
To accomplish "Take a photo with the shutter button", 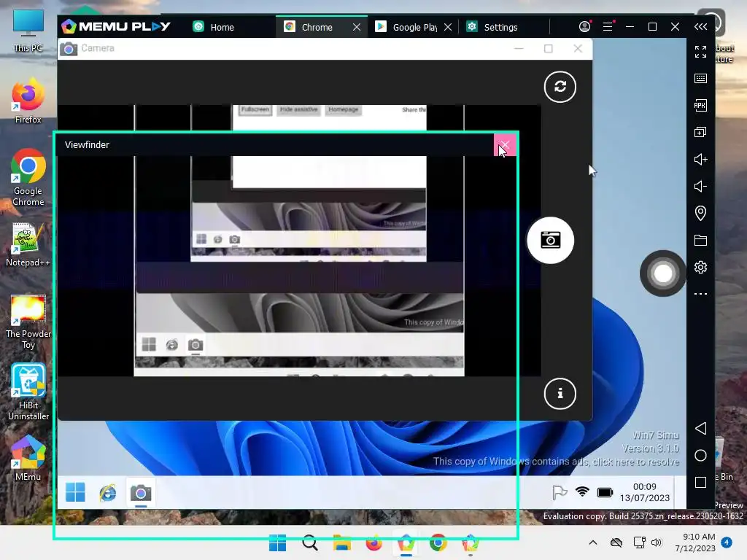I will tap(550, 240).
